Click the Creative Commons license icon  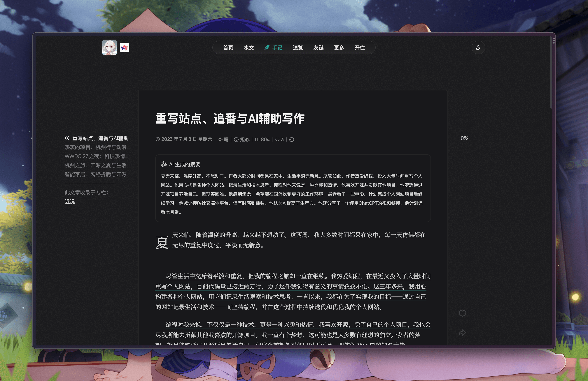coord(292,140)
